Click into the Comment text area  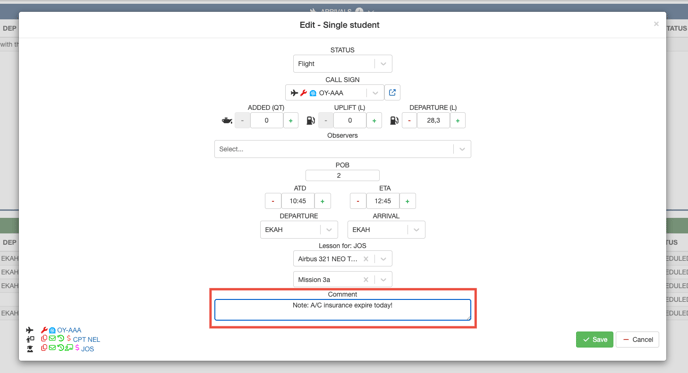point(343,310)
